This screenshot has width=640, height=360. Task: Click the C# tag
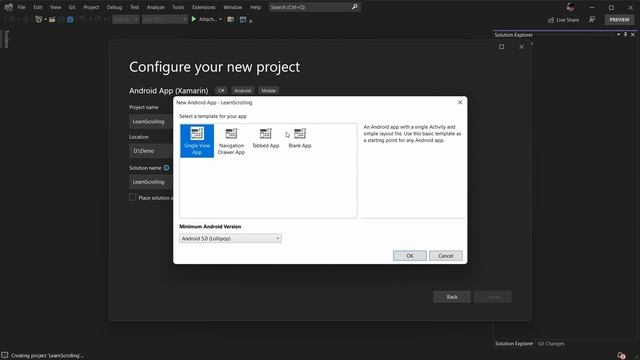click(221, 91)
